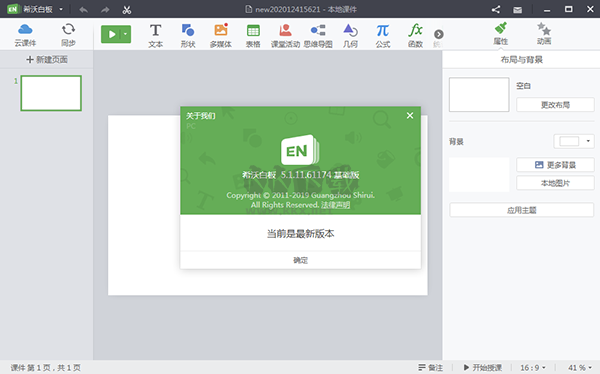Expand the play button dropdown arrow
The image size is (600, 374).
(126, 34)
